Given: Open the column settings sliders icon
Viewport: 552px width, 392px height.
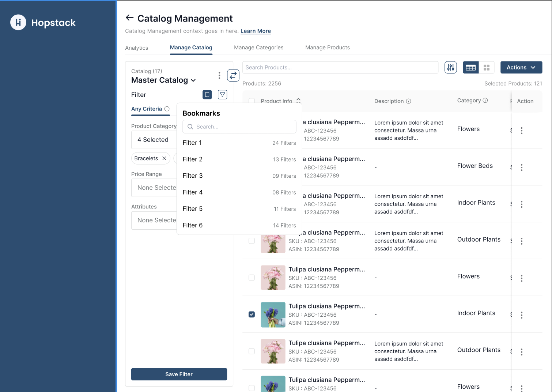Looking at the screenshot, I should coord(450,67).
